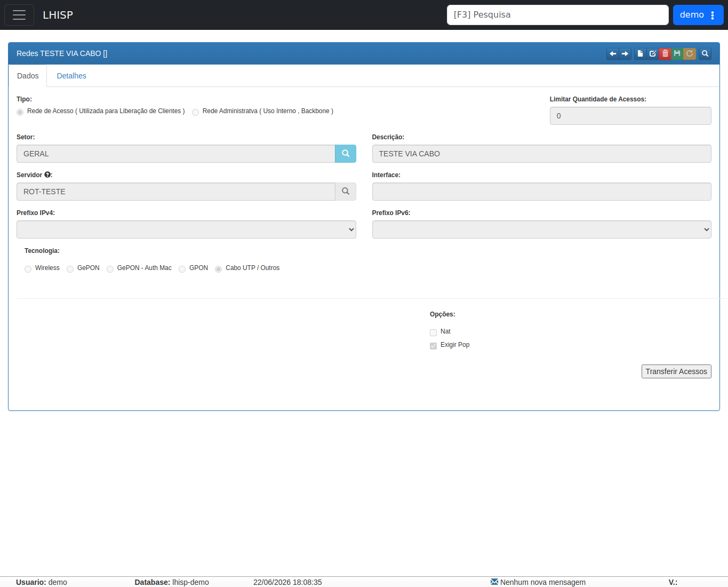Open the demo user dropdown menu

[x=698, y=15]
